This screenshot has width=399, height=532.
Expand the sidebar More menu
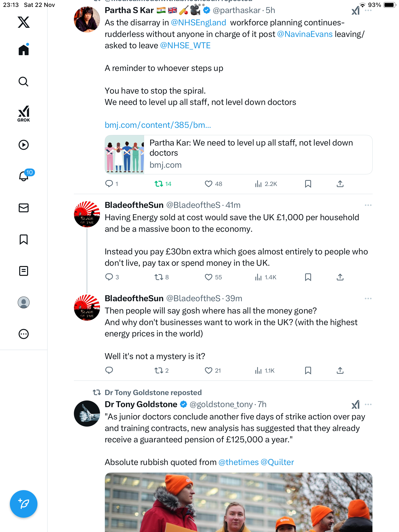pos(24,334)
